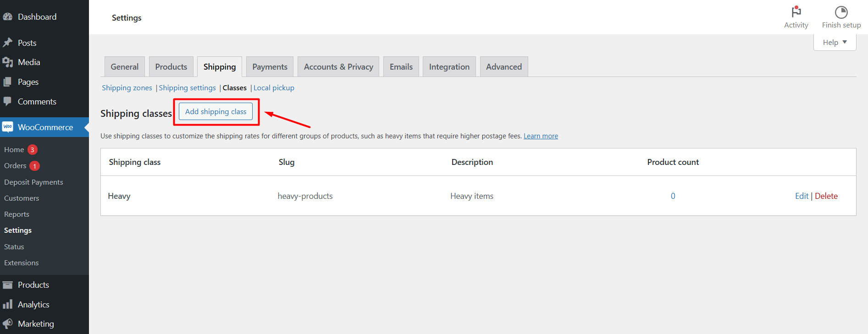Click the Analytics bar chart icon
Viewport: 868px width, 334px height.
[7, 304]
